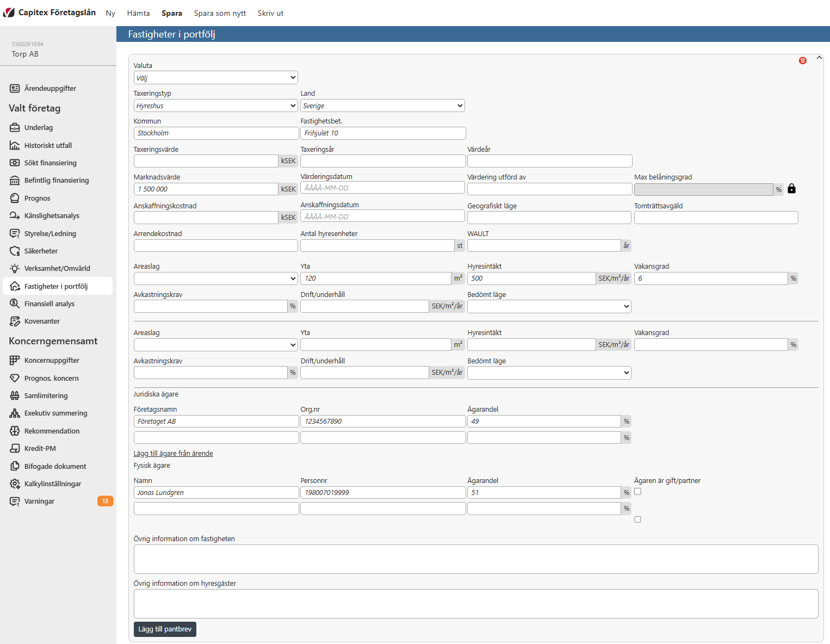Viewport: 830px width, 644px height.
Task: Open Sökt finansiering money icon
Action: [15, 163]
